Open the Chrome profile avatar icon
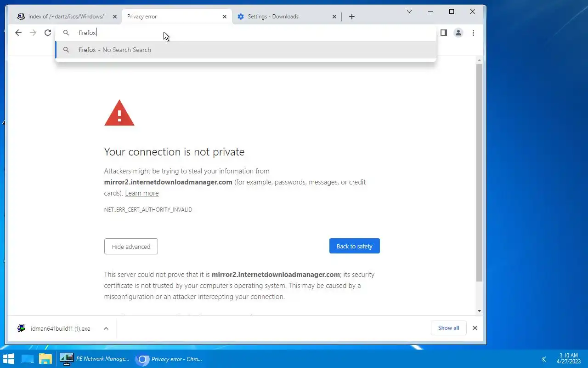 (x=458, y=33)
